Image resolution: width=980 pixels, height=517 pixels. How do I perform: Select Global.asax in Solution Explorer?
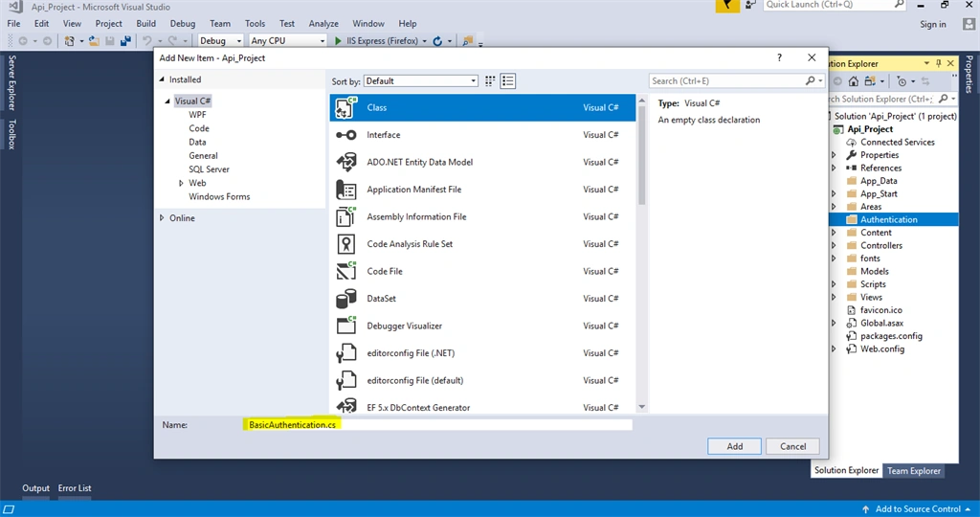pos(881,324)
